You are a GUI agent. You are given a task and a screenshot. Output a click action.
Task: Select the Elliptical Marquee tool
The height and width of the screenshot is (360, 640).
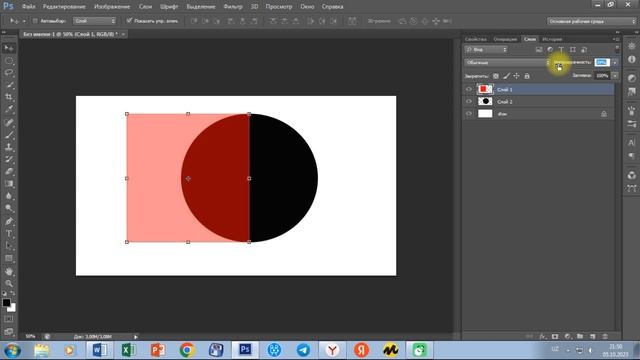9,60
